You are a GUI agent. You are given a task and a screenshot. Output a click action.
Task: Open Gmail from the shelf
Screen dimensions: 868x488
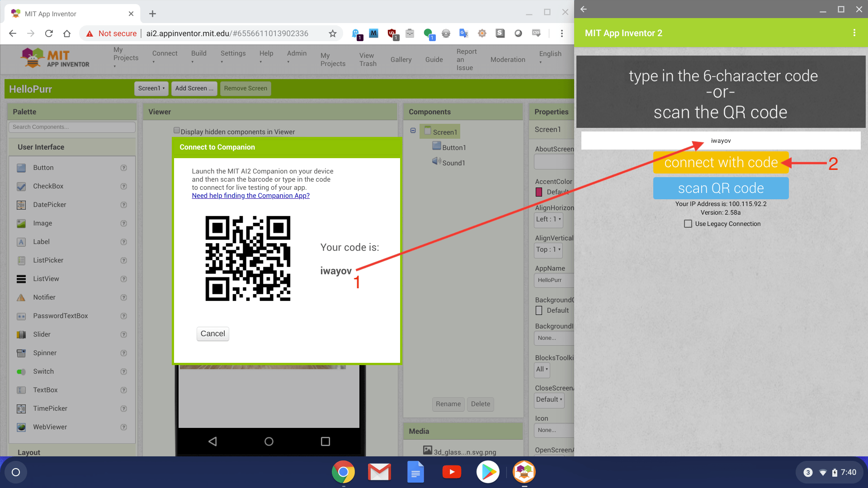point(379,472)
